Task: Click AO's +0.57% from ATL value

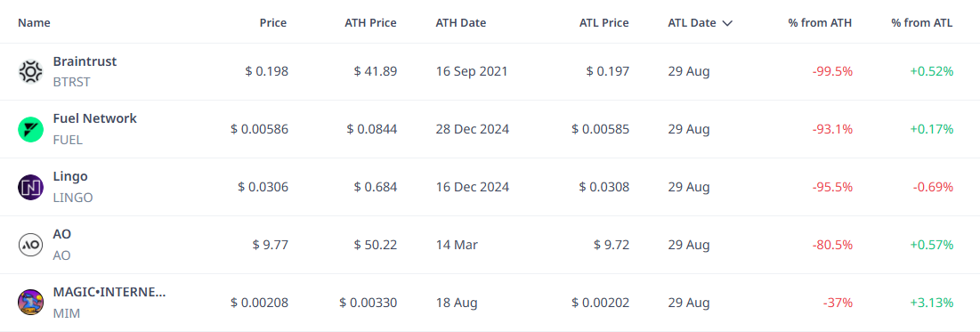Action: coord(932,245)
